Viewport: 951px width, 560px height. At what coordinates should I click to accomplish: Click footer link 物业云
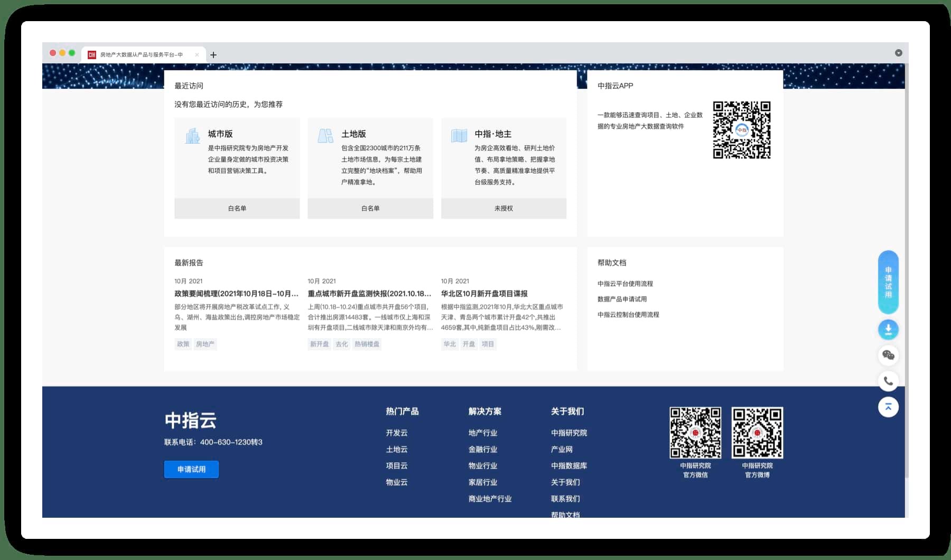pos(397,482)
